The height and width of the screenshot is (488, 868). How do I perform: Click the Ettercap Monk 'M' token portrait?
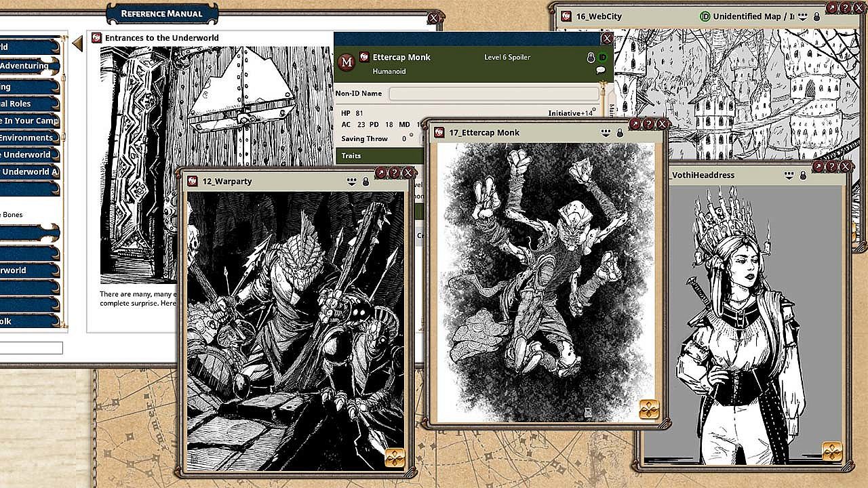click(347, 62)
